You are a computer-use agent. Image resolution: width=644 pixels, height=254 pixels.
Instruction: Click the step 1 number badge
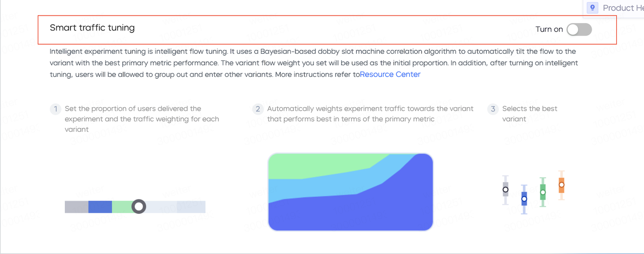pos(55,109)
